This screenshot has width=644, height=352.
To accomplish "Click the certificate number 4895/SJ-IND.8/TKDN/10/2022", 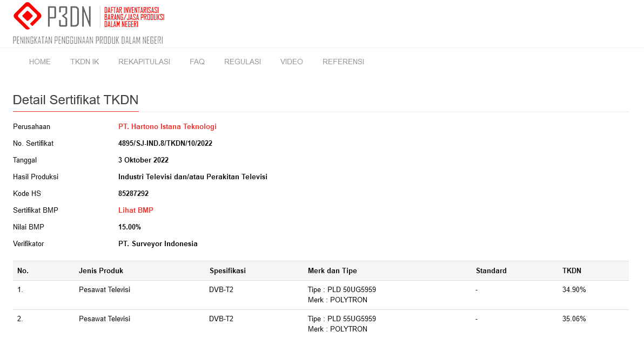I will point(165,144).
